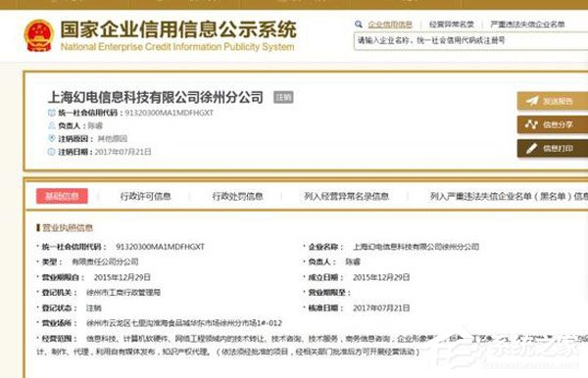Click the 类型 value 有限责任公司分公司
The image size is (588, 378).
pos(105,261)
